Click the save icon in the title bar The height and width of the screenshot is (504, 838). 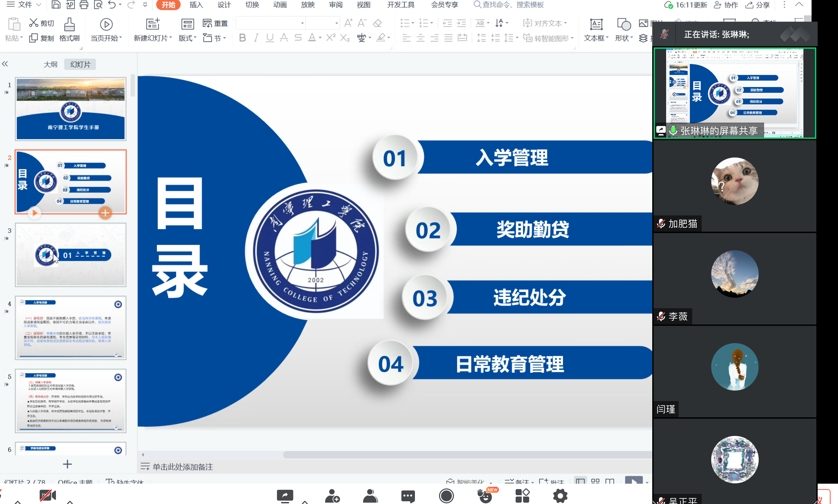tap(56, 5)
